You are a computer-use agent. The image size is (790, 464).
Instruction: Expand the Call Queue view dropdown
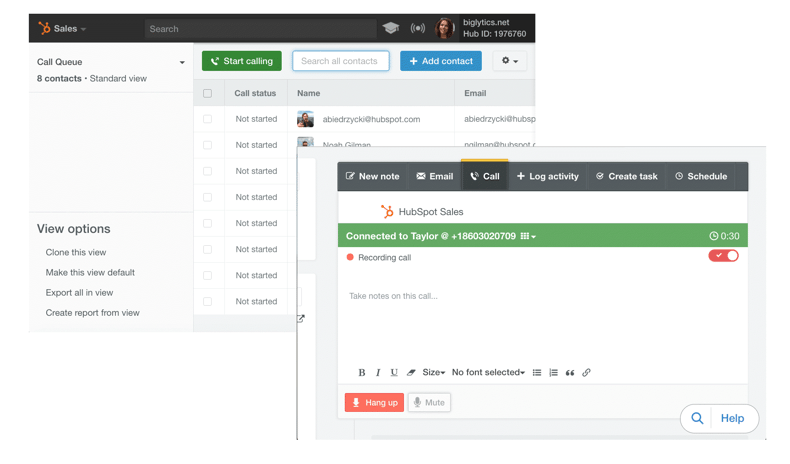(x=182, y=62)
